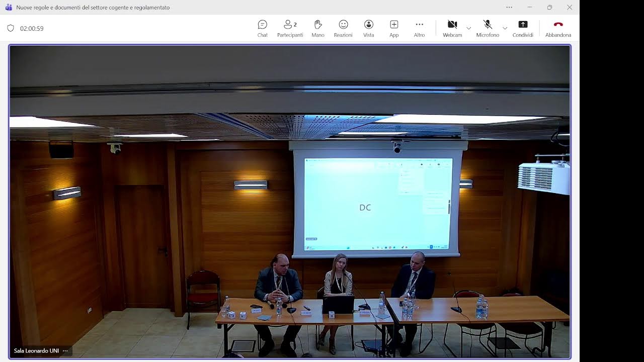Click the Teams logo in the title bar

(x=9, y=7)
